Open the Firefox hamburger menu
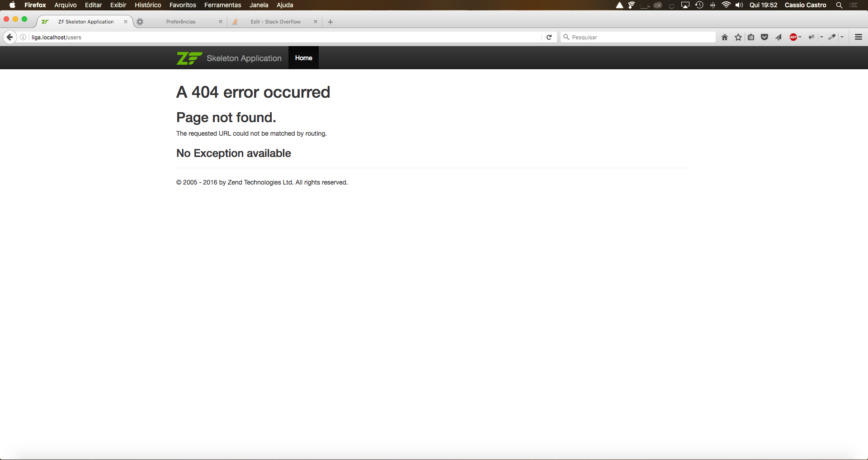 (859, 37)
